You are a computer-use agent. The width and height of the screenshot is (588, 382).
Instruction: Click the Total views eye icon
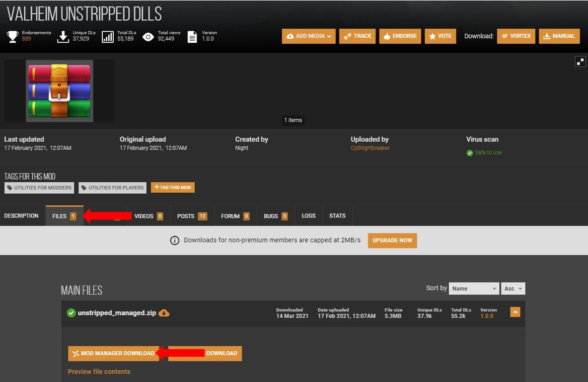(x=148, y=37)
